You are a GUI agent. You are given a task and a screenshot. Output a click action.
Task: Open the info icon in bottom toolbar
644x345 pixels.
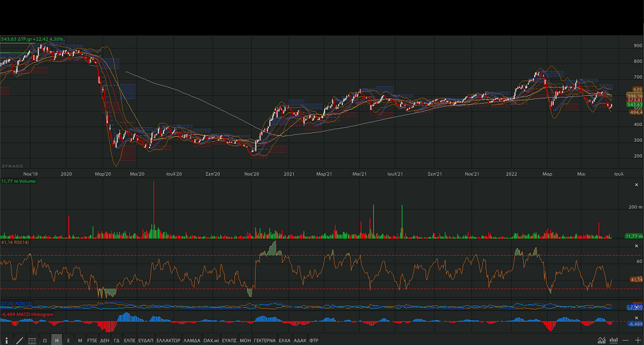6,341
